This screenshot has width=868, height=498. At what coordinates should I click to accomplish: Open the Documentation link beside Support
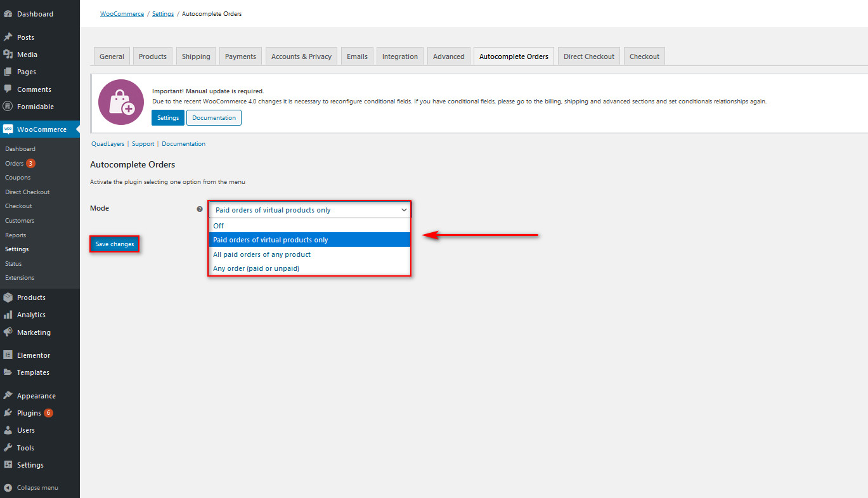click(184, 144)
